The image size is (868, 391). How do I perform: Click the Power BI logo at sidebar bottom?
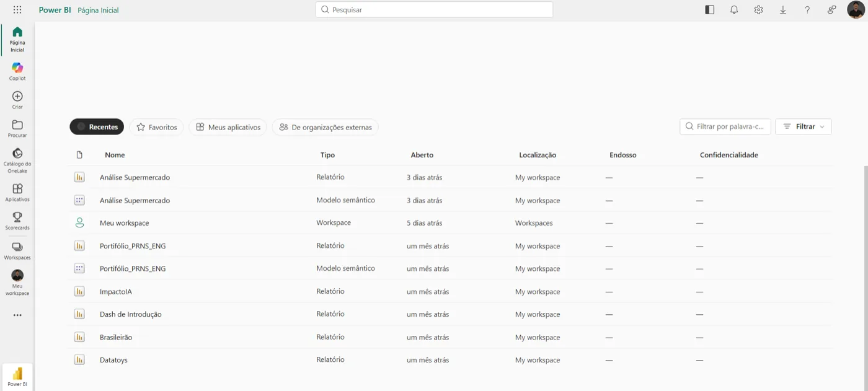pos(17,377)
